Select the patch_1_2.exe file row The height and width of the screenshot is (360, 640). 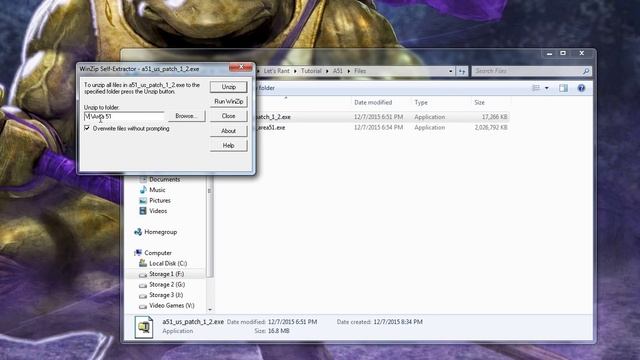tap(361, 117)
